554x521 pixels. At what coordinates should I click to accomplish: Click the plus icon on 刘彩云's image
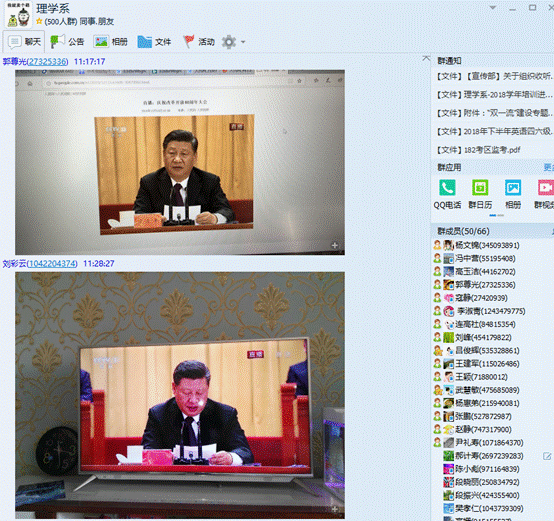point(335,509)
